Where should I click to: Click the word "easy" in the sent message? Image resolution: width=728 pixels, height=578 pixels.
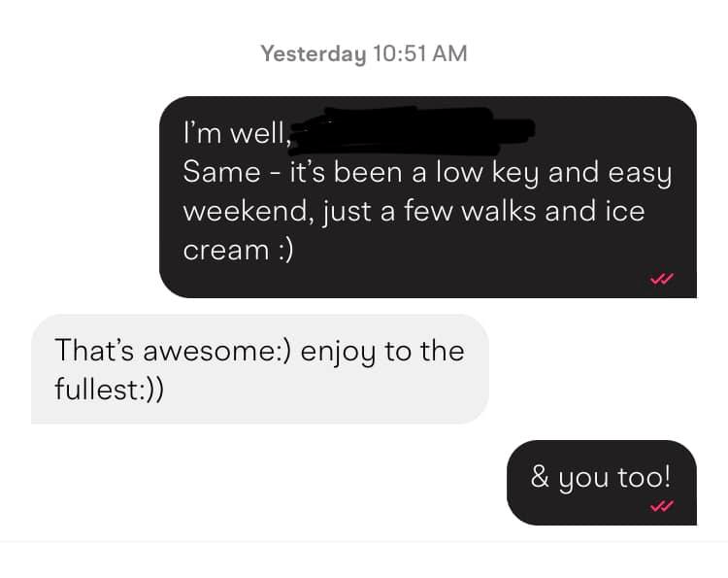[x=640, y=174]
